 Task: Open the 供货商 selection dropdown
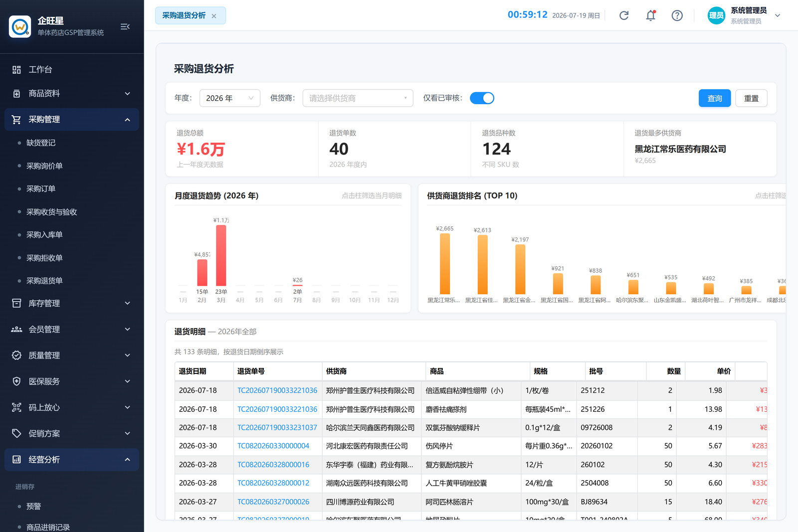(358, 98)
